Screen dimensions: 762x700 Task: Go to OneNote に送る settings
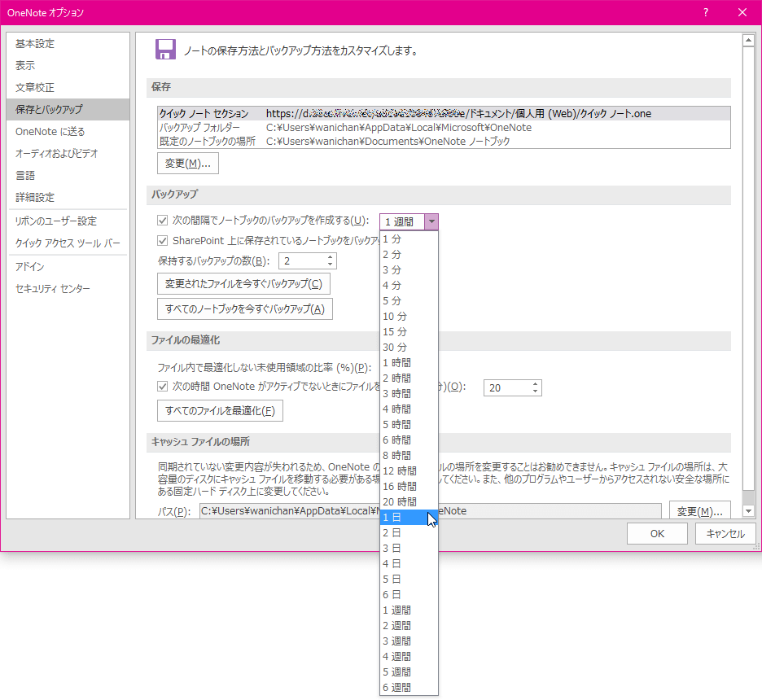click(68, 132)
